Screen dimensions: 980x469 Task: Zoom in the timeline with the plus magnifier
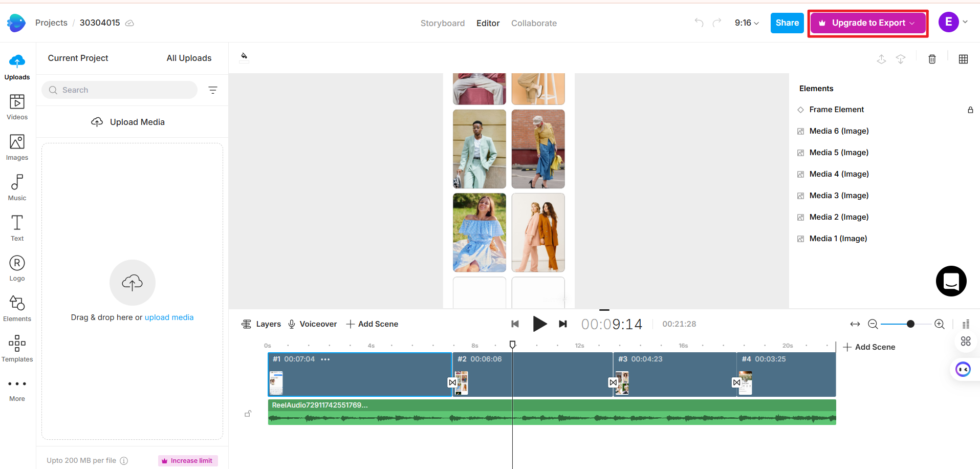(939, 324)
